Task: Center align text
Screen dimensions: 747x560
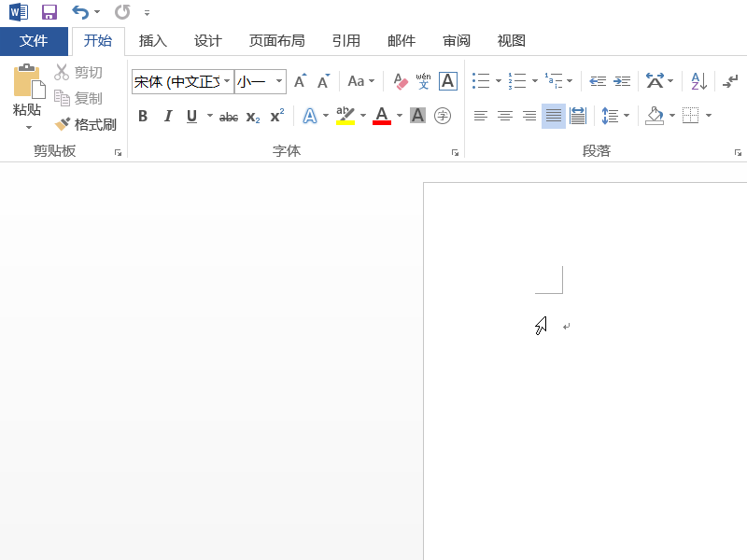Action: pyautogui.click(x=505, y=116)
